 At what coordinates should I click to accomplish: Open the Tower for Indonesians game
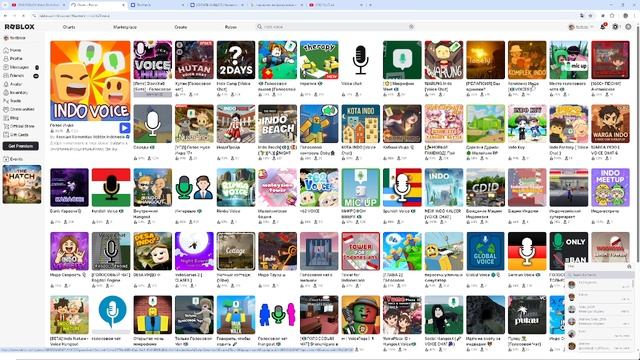361,251
